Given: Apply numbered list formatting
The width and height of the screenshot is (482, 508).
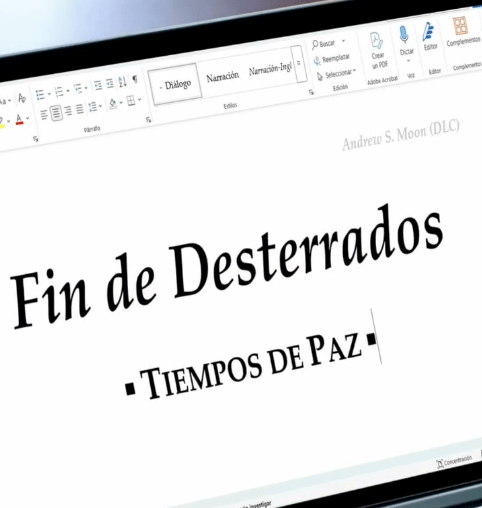Looking at the screenshot, I should pos(59,92).
